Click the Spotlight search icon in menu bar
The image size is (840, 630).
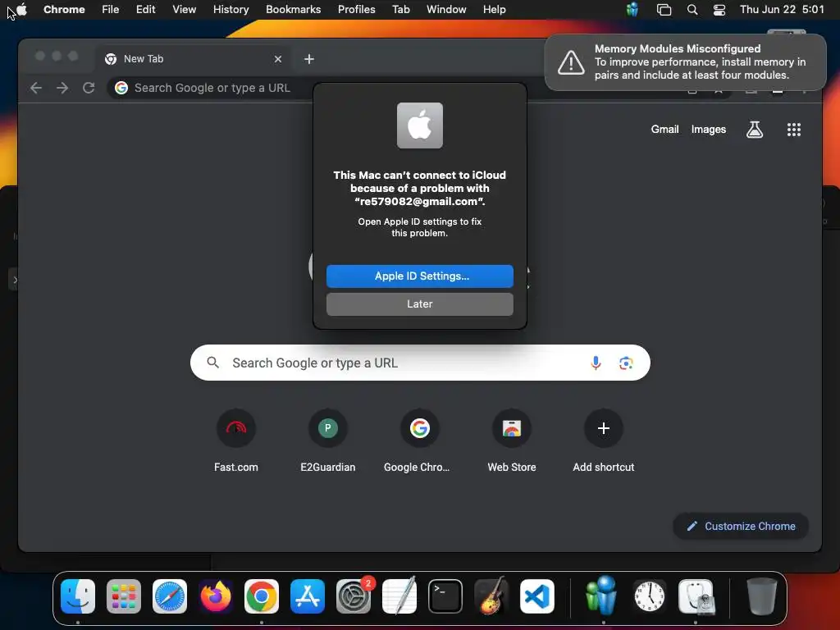tap(692, 10)
